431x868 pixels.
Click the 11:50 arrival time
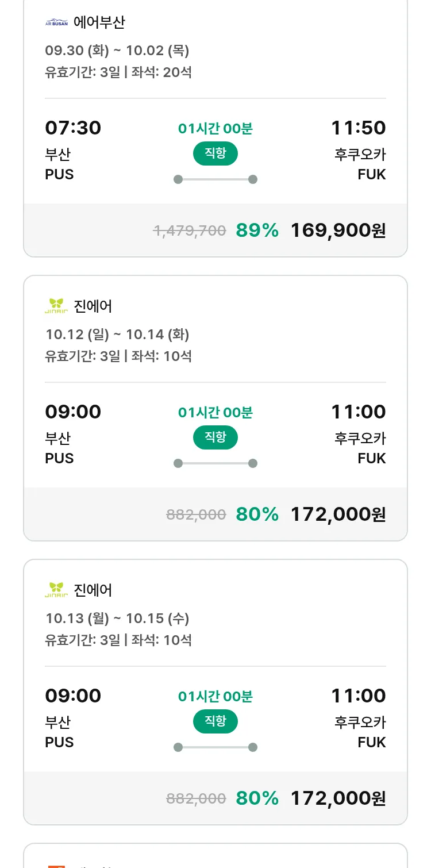358,128
